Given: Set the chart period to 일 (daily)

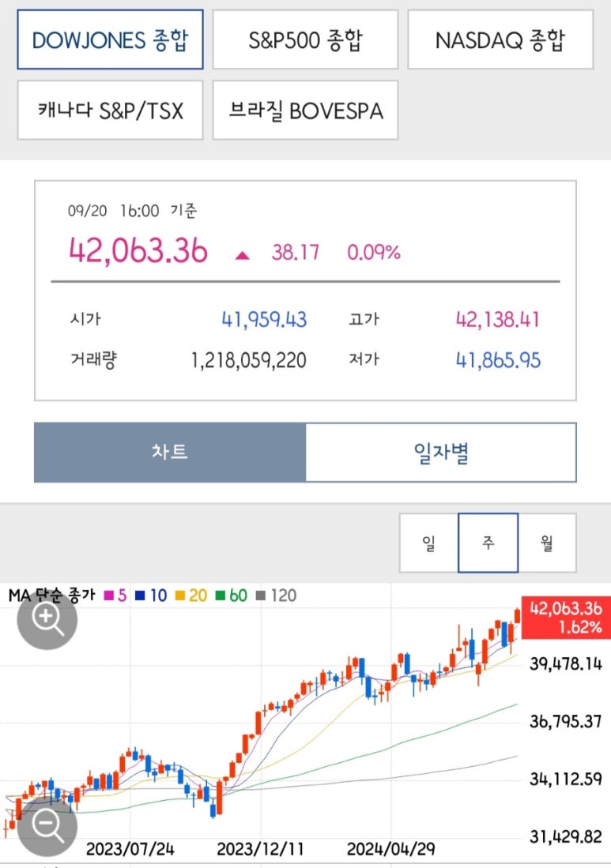Looking at the screenshot, I should 428,543.
